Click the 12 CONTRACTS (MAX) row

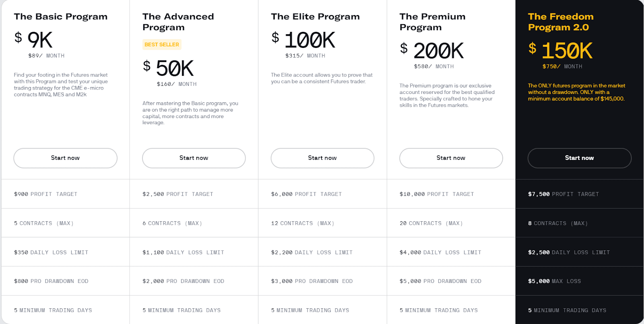[x=322, y=223]
